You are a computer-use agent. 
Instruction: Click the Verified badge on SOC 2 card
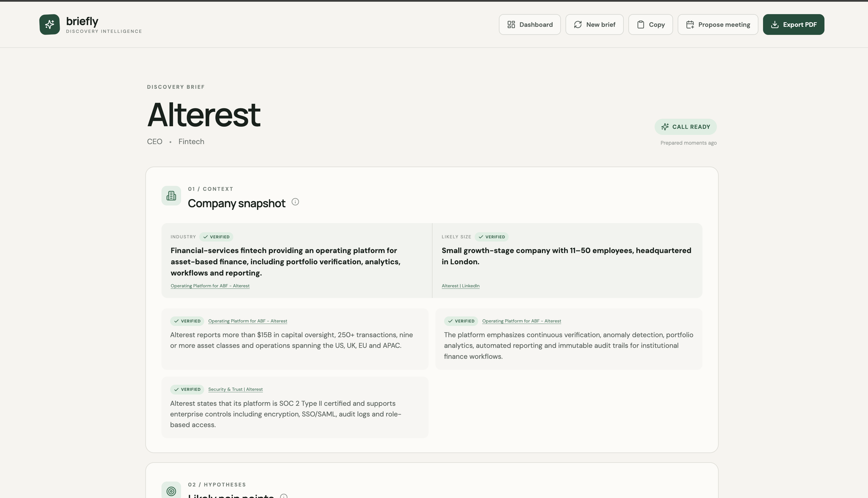(x=187, y=389)
